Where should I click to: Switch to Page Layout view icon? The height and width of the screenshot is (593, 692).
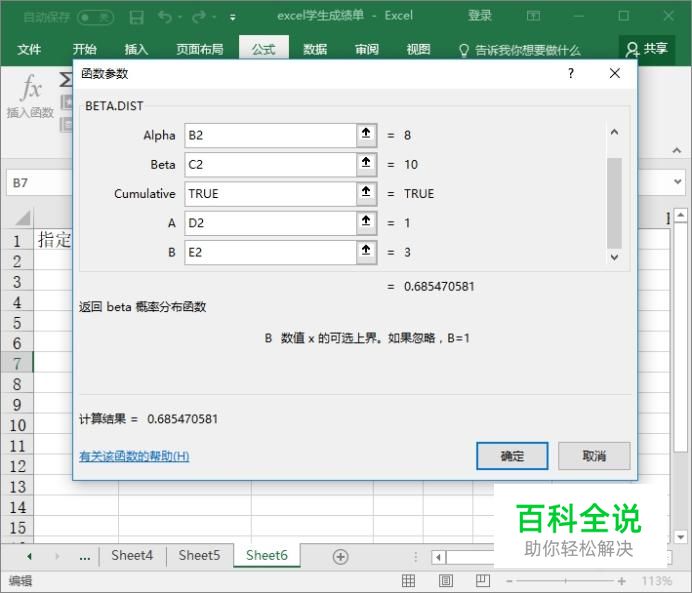point(446,581)
